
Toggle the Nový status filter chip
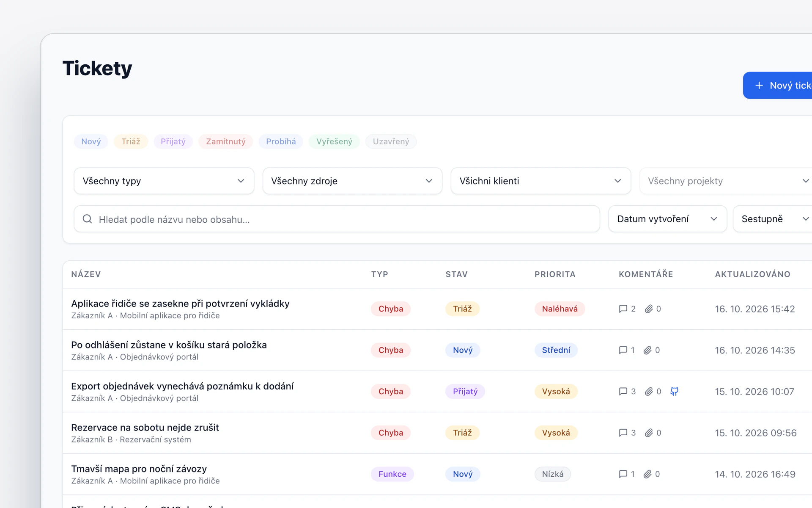pyautogui.click(x=91, y=141)
